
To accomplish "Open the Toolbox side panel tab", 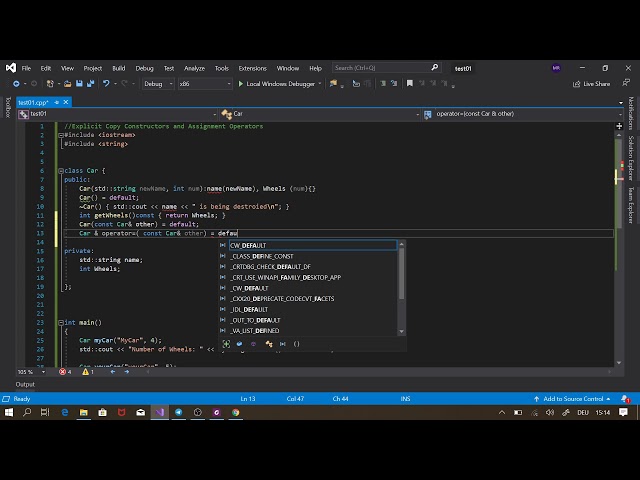I will [x=8, y=107].
